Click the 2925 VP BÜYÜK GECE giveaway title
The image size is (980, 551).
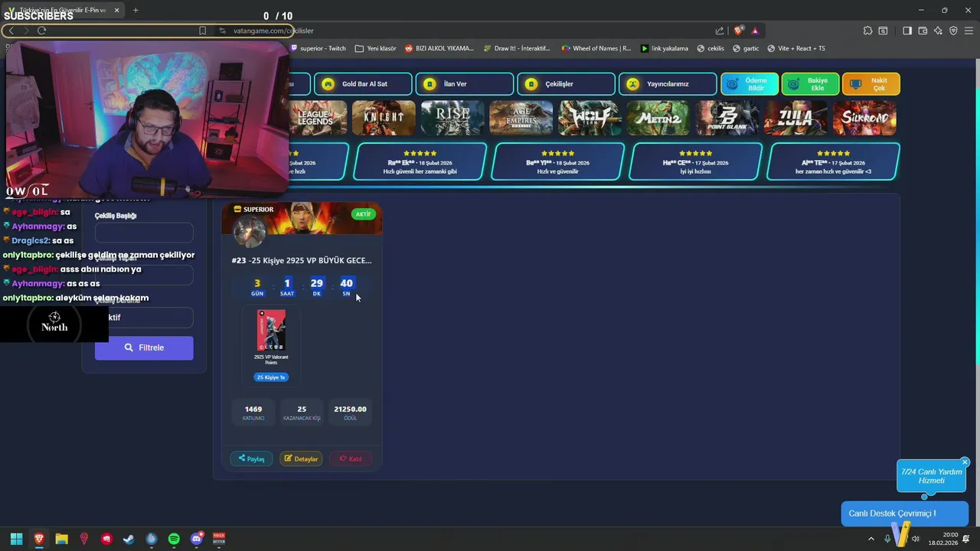(x=302, y=260)
